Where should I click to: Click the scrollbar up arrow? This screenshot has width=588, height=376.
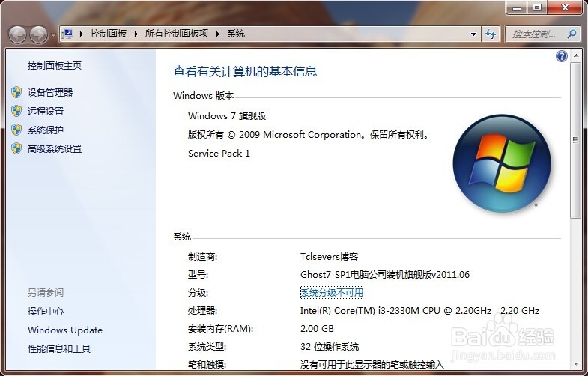pyautogui.click(x=575, y=56)
